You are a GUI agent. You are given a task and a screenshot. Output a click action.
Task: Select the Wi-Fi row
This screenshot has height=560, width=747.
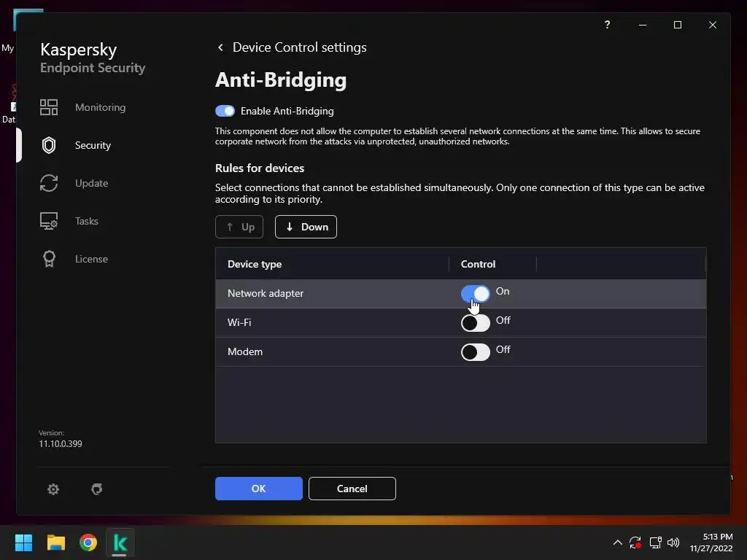coord(461,323)
